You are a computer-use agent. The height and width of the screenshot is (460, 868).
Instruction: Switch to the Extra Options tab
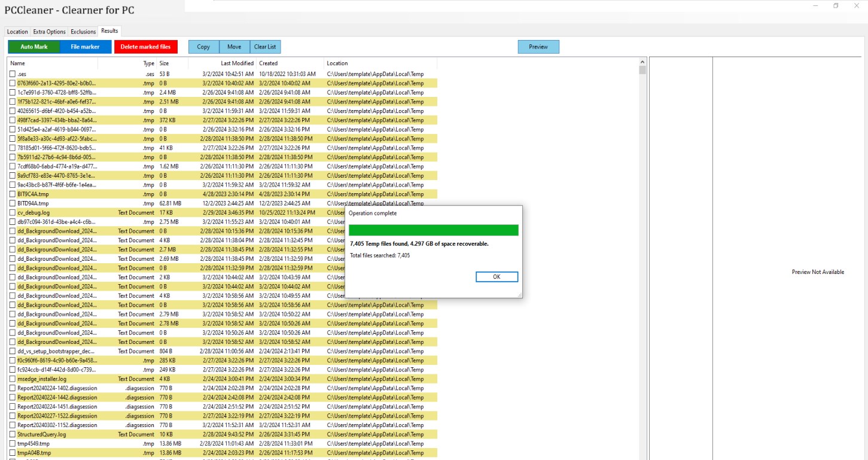50,32
